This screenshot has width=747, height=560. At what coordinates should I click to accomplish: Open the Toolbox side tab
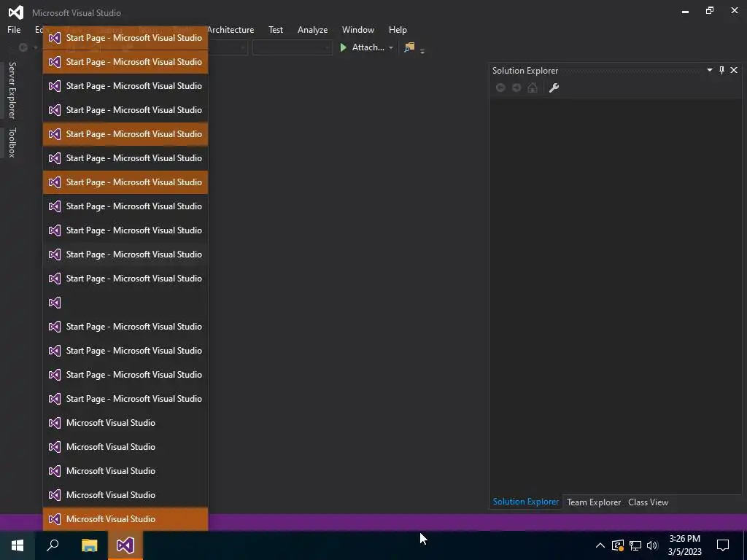tap(12, 142)
